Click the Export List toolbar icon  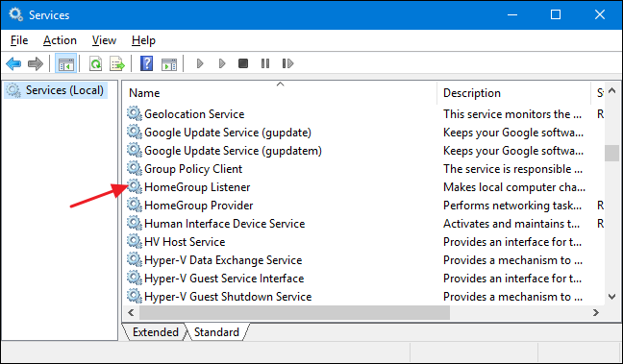[x=117, y=63]
